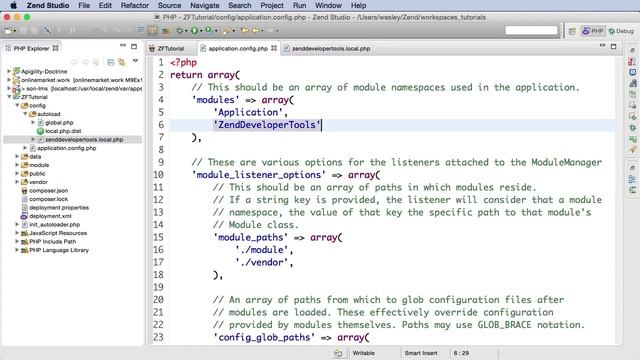Click the status bar icon left of Writable
Screen dimensions: 640x360
(338, 353)
